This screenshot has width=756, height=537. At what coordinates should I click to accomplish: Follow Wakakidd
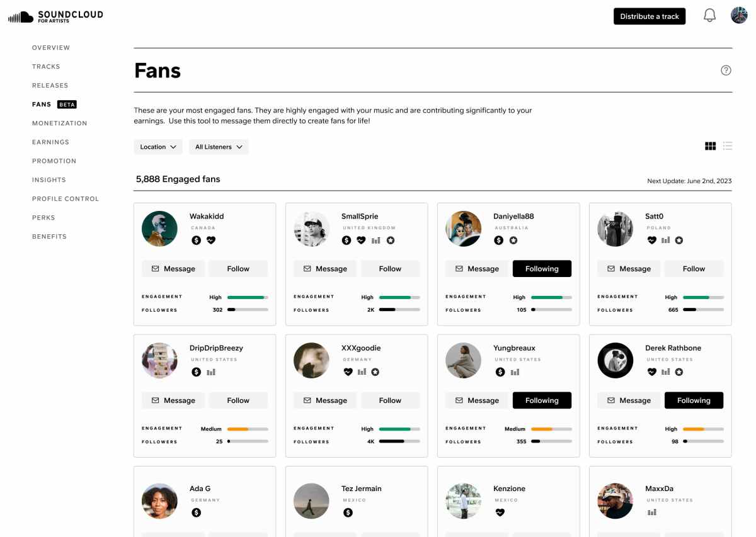(x=238, y=268)
